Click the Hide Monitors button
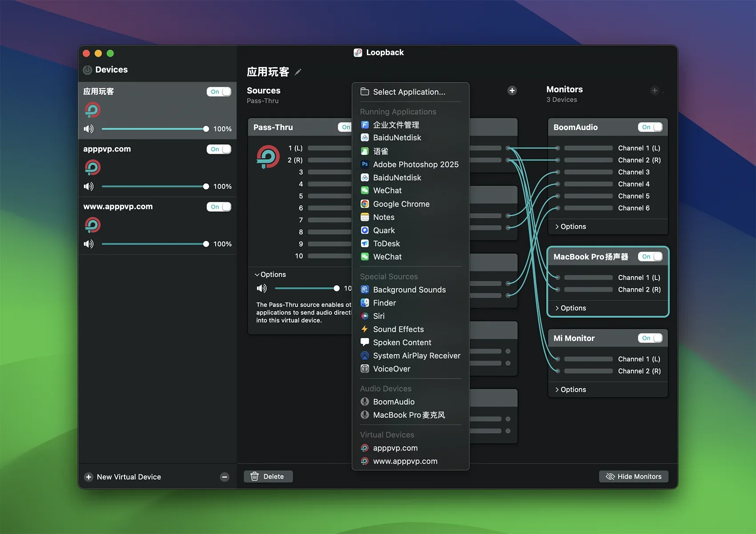 coord(634,477)
